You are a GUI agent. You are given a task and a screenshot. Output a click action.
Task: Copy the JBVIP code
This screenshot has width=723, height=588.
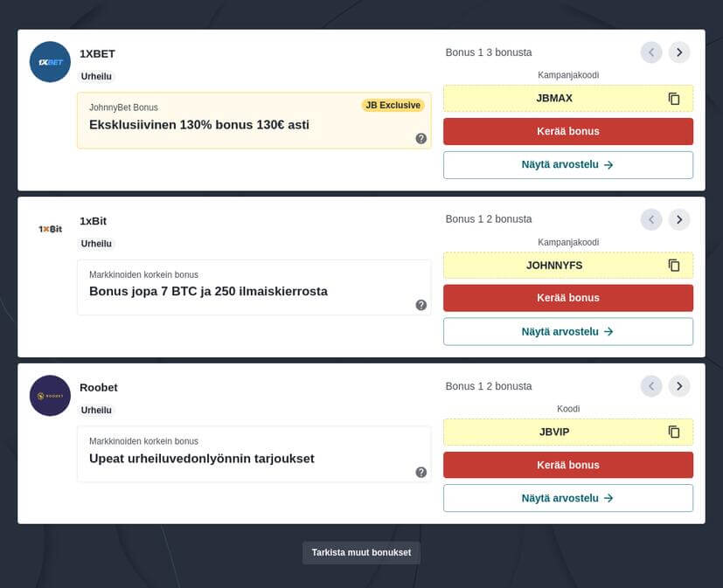click(x=674, y=432)
